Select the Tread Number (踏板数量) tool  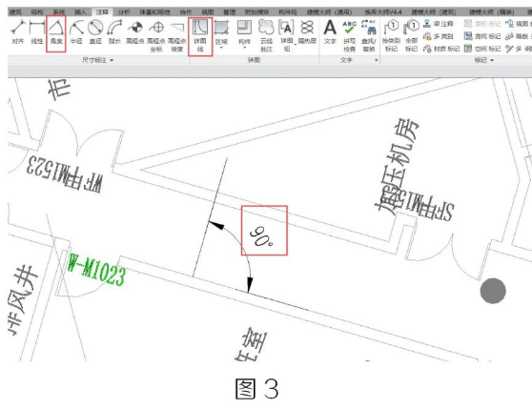pos(519,36)
